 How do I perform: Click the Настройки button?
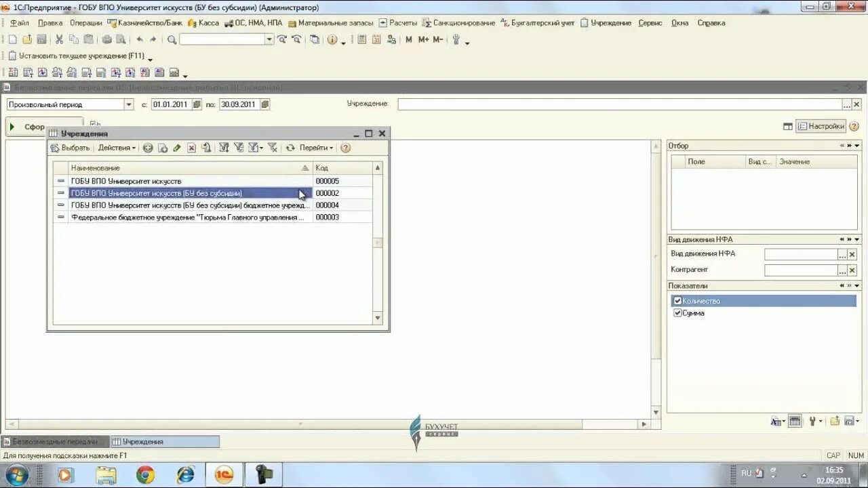[x=821, y=126]
